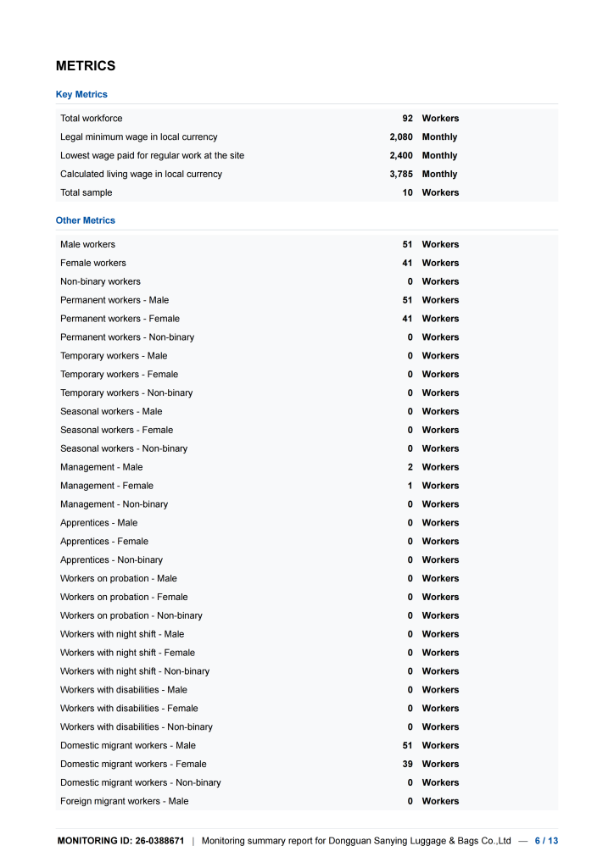Image resolution: width=614 pixels, height=868 pixels.
Task: Click the Permanent workers - Female label
Action: (120, 319)
